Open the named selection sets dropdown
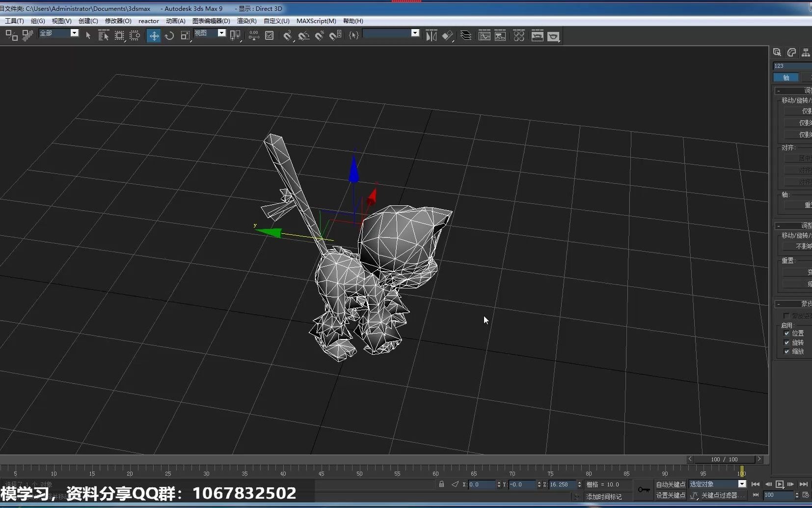Image resolution: width=812 pixels, height=508 pixels. (x=415, y=33)
